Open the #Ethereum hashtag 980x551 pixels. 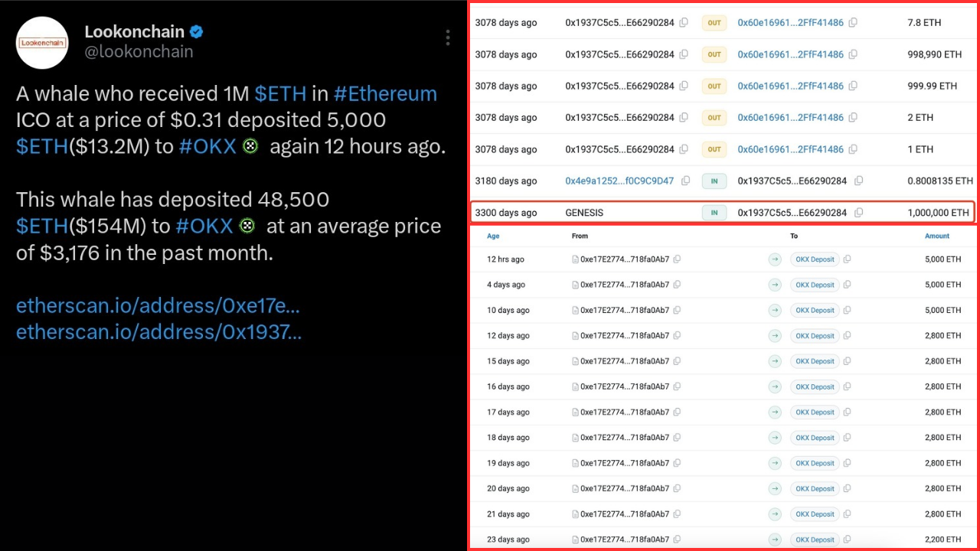point(385,94)
